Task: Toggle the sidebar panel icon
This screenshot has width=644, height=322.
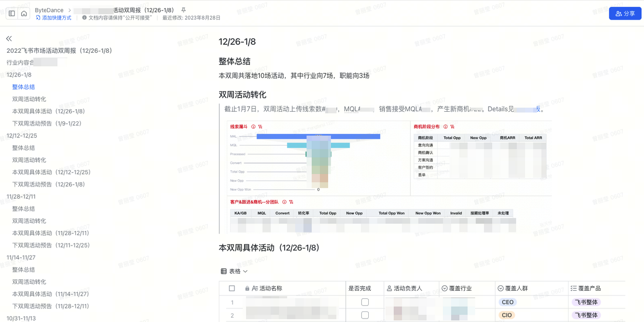Action: point(12,14)
